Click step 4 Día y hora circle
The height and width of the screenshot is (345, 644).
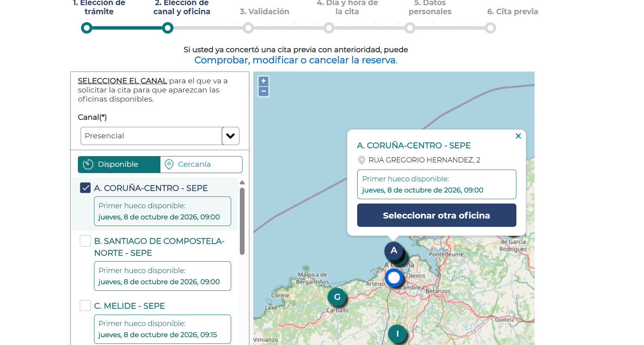point(329,28)
